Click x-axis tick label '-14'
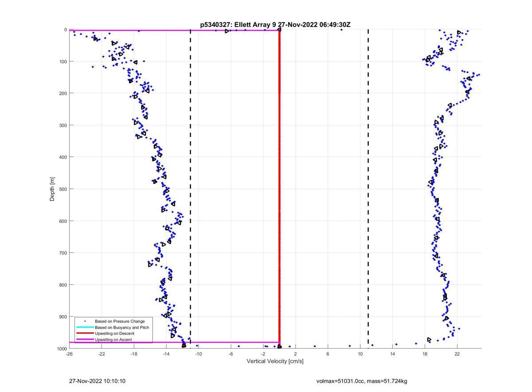Screen dimensions: 532x392 coord(166,354)
